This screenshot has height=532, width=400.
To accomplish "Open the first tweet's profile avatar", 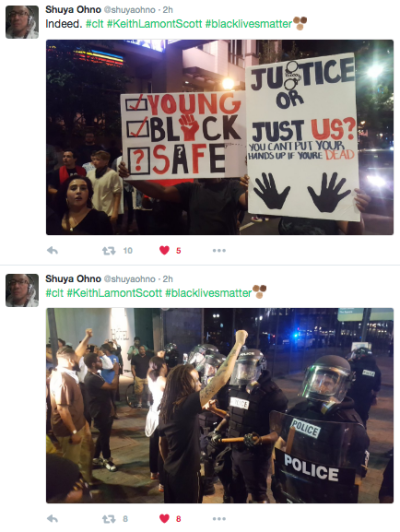I will (x=22, y=22).
